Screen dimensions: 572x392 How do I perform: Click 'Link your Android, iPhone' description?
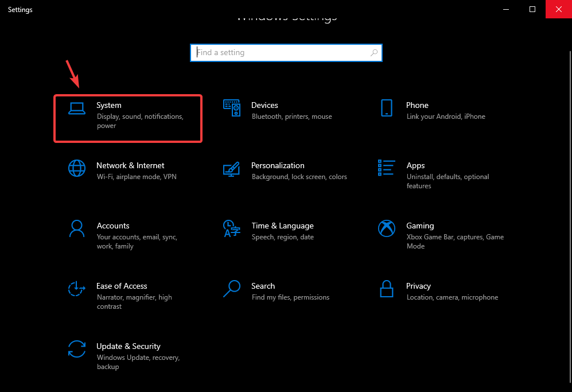pyautogui.click(x=446, y=117)
